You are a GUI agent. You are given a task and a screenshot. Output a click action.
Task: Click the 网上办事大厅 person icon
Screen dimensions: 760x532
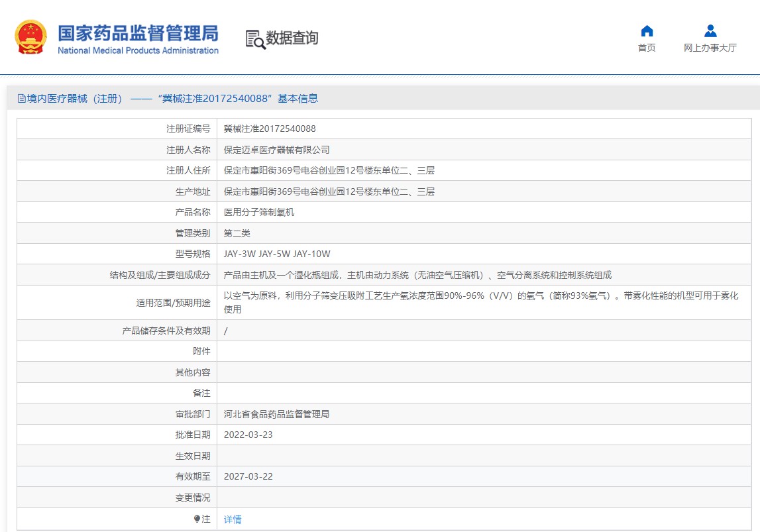pos(710,31)
